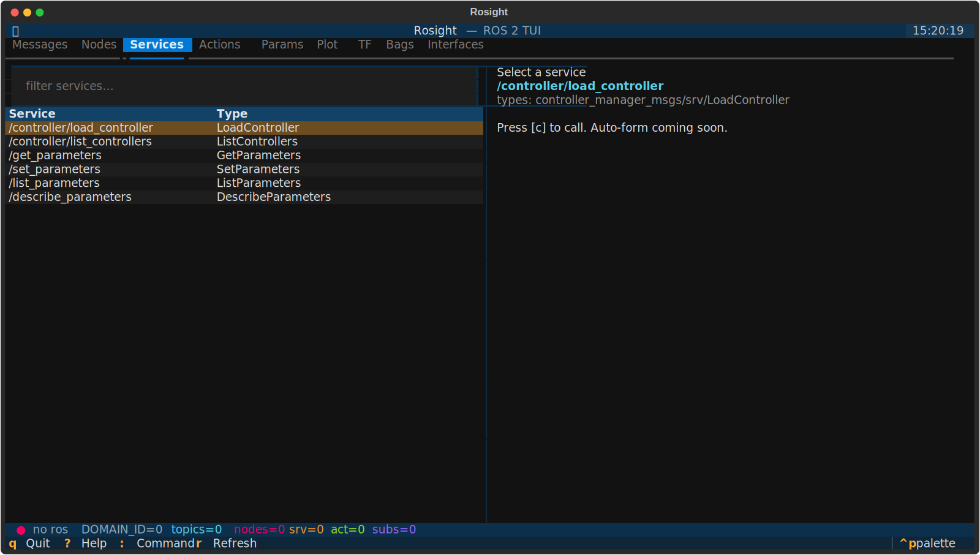Click the topics=0 status entry

click(197, 530)
